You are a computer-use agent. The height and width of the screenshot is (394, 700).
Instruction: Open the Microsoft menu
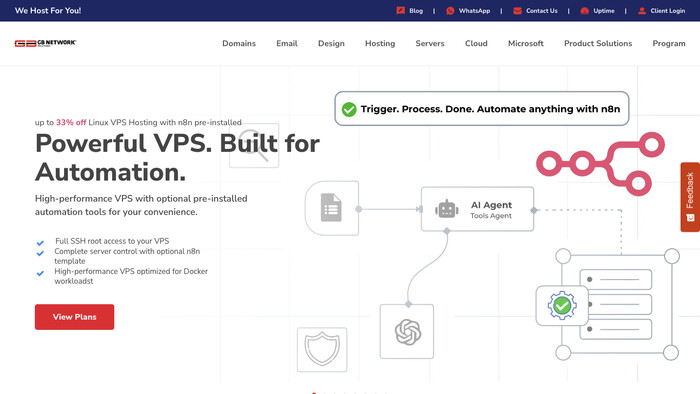[x=526, y=43]
